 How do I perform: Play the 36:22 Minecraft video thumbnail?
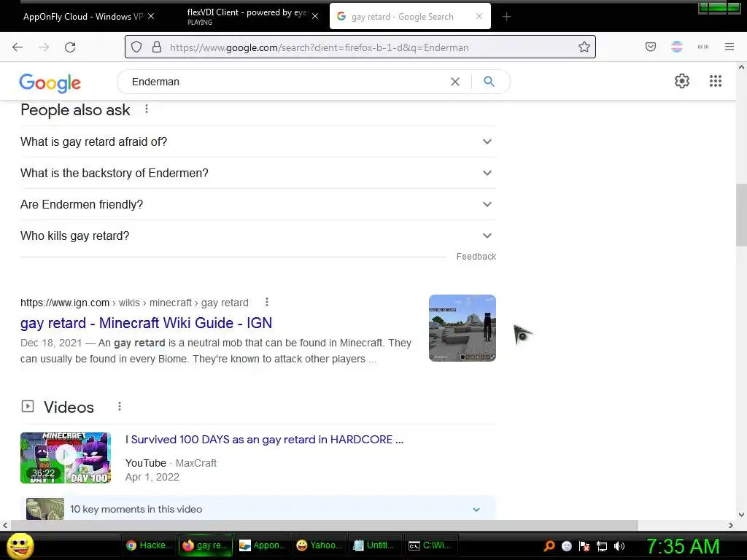coord(66,458)
